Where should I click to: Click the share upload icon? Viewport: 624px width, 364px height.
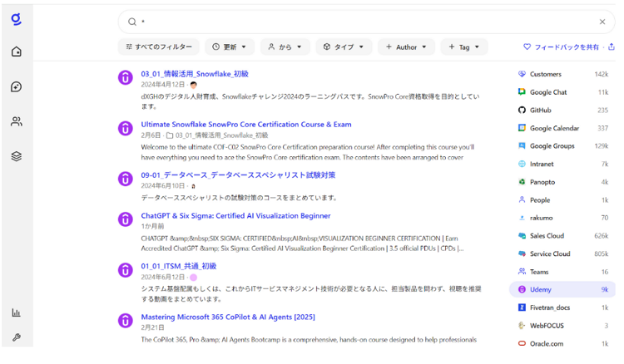pyautogui.click(x=612, y=47)
